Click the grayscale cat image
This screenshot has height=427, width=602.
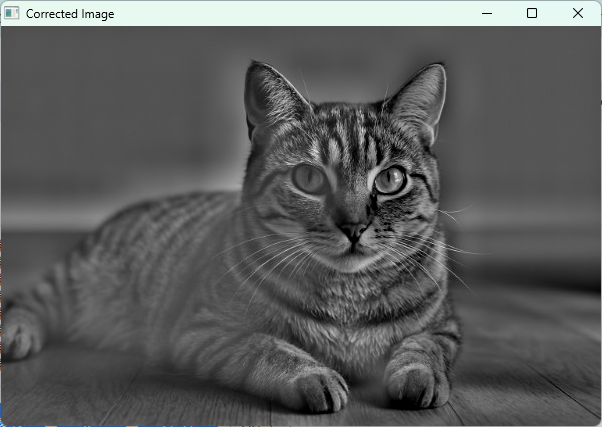301,226
